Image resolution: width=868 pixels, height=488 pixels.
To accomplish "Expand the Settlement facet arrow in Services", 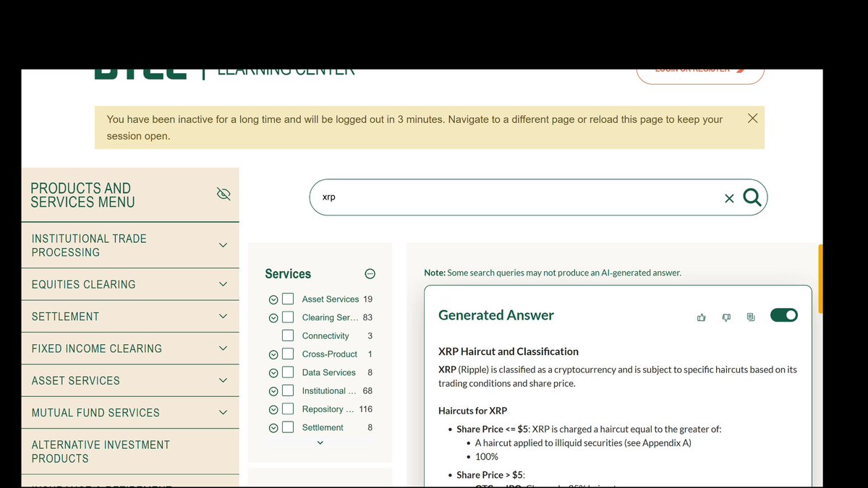I will pos(273,428).
